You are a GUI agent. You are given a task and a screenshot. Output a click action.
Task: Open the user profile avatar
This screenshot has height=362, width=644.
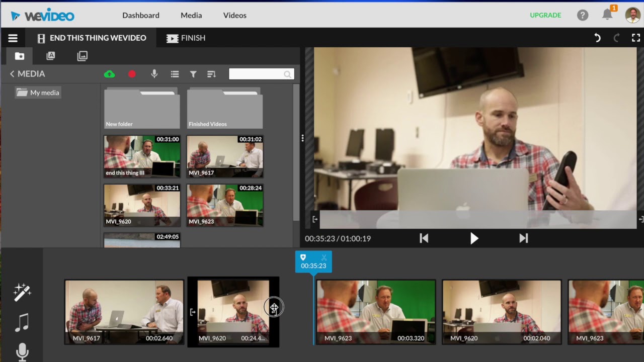point(632,15)
